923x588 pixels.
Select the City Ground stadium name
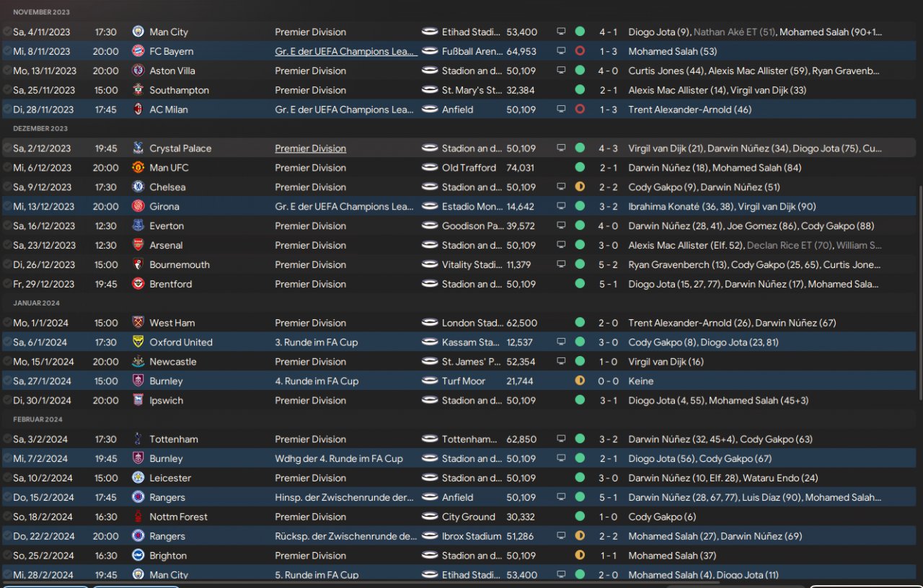pos(469,517)
